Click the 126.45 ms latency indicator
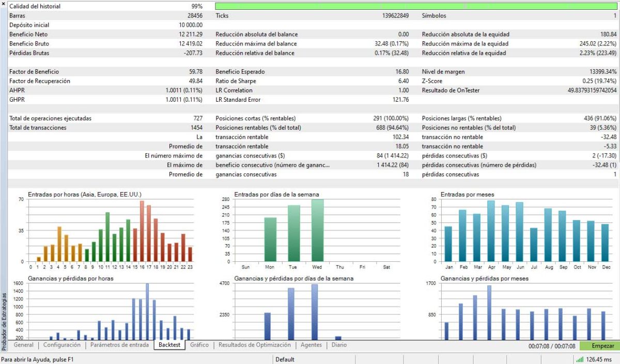 click(x=599, y=359)
